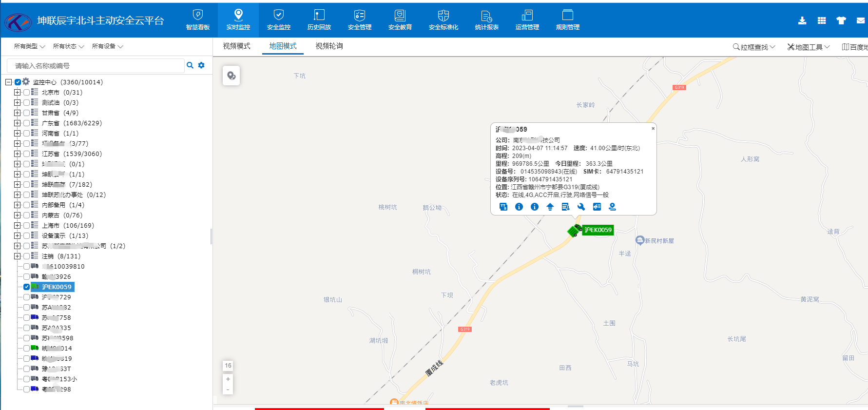The width and height of the screenshot is (868, 410).
Task: Uncheck the 沪EK0059 vehicle checkbox
Action: [x=26, y=287]
